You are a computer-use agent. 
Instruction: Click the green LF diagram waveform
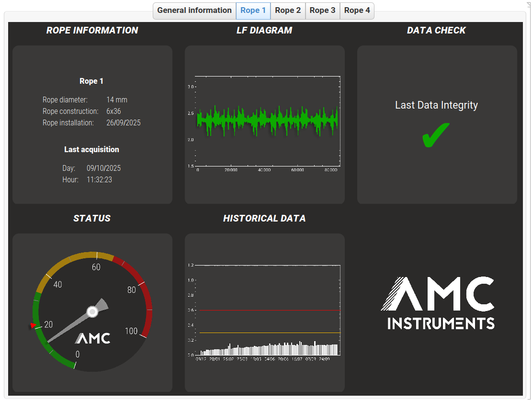(267, 120)
